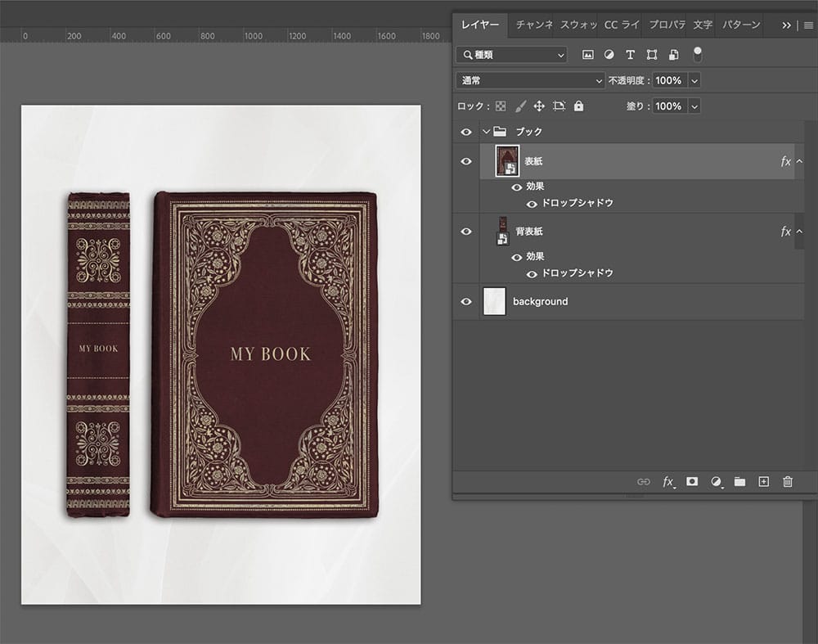
Task: Select the 背表紙 layer thumbnail
Action: [504, 232]
